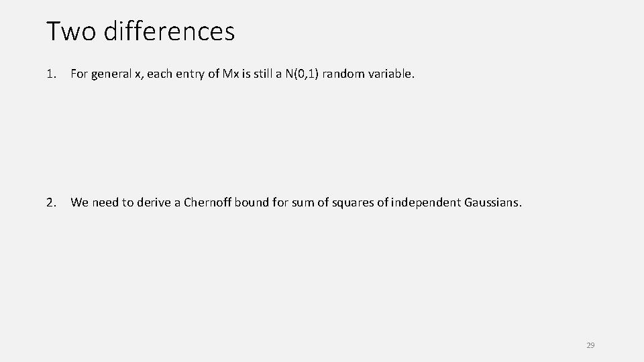Click the words "We need" in point two
The image size is (644, 362).
point(93,202)
